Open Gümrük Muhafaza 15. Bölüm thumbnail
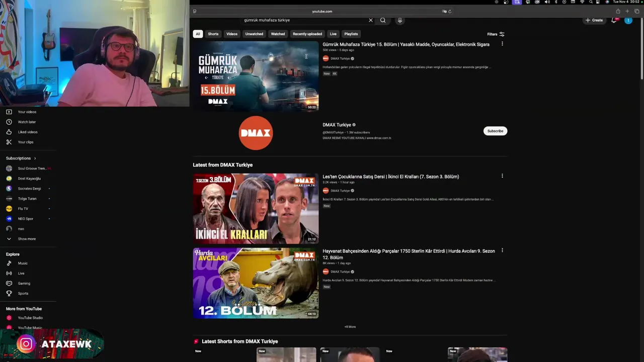Image resolution: width=644 pixels, height=362 pixels. 256,76
